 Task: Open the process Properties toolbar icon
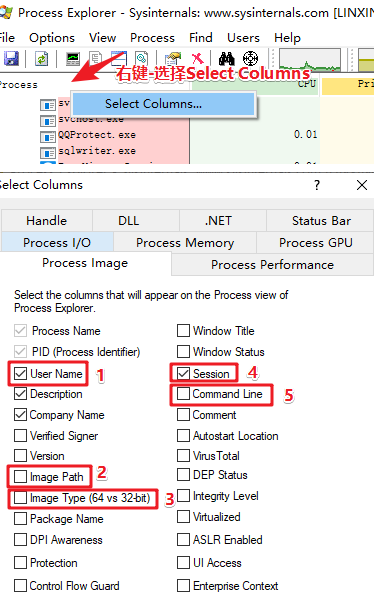point(173,59)
